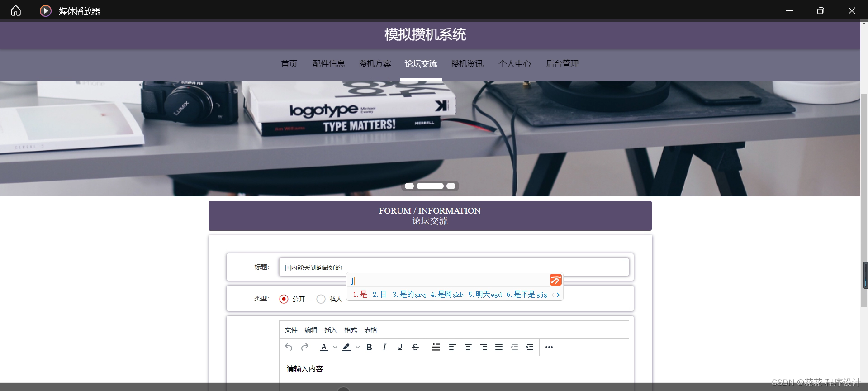
Task: Select the 公开 radio button
Action: tap(284, 299)
